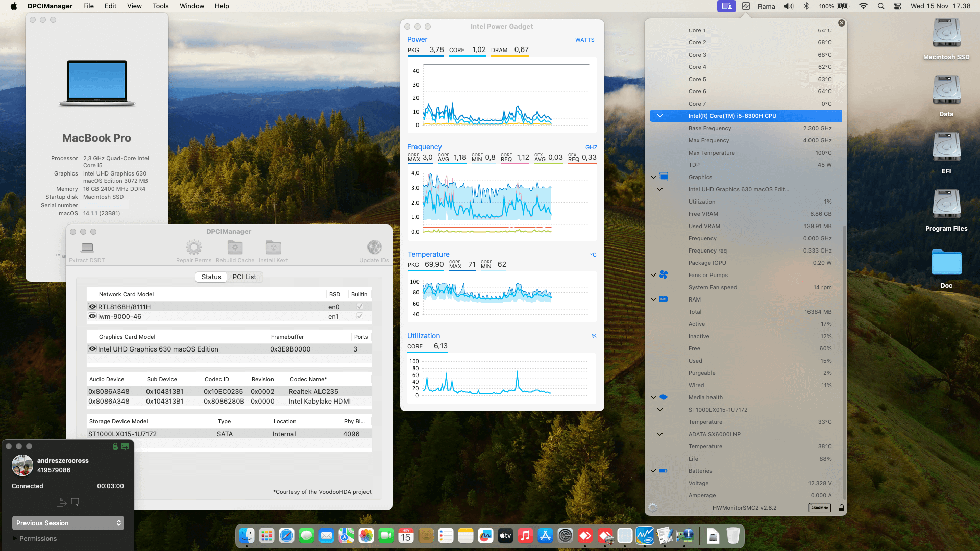
Task: Collapse the Graphics section in HWMonitorSMC2
Action: (x=653, y=177)
